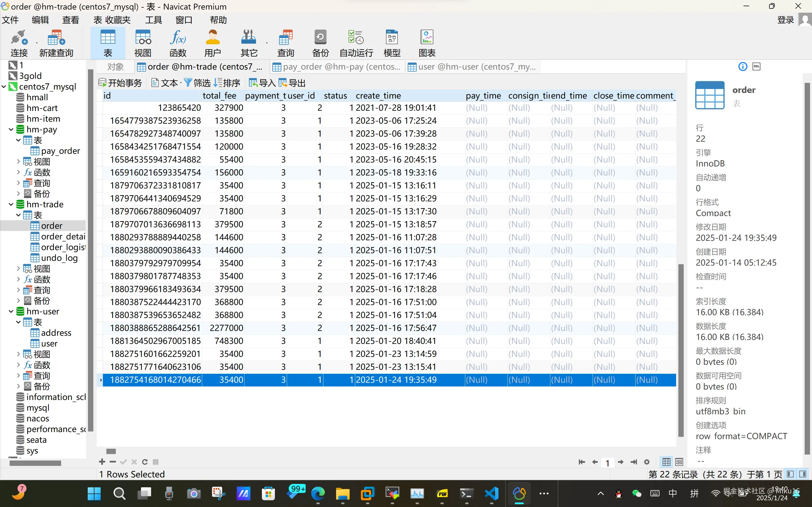Open Edge browser from the taskbar
This screenshot has width=812, height=507.
coord(318,493)
